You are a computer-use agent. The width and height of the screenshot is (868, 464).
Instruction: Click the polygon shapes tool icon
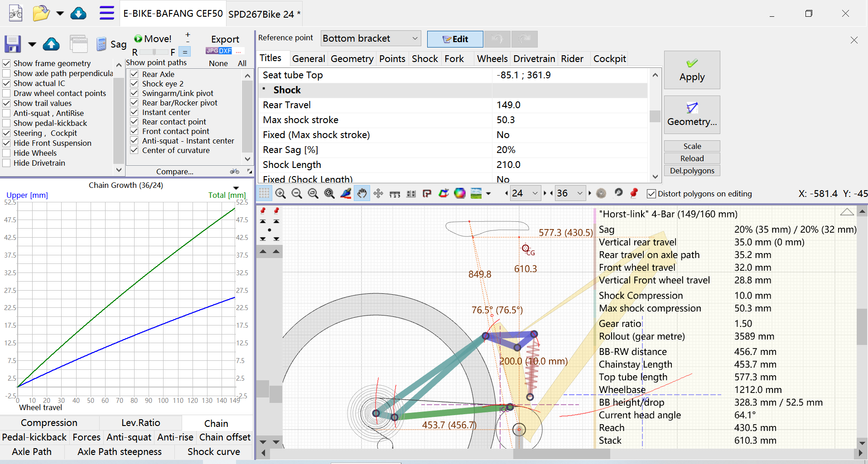click(x=444, y=194)
